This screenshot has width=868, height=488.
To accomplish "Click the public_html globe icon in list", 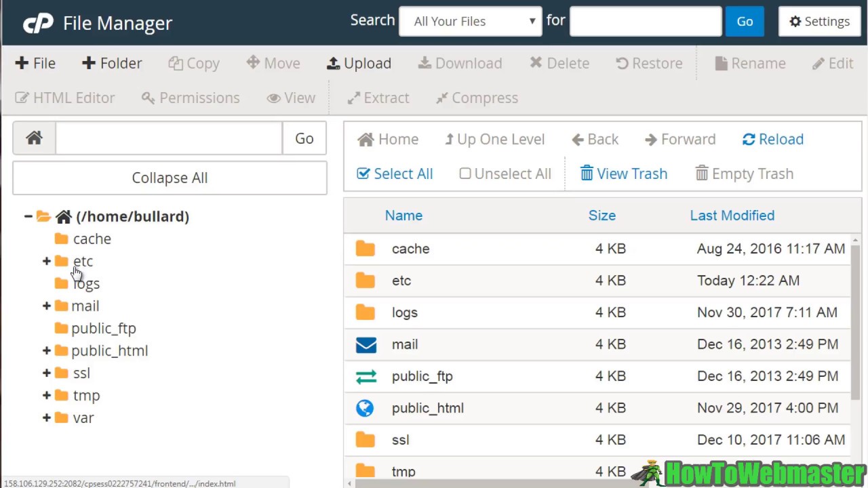I will coord(365,408).
